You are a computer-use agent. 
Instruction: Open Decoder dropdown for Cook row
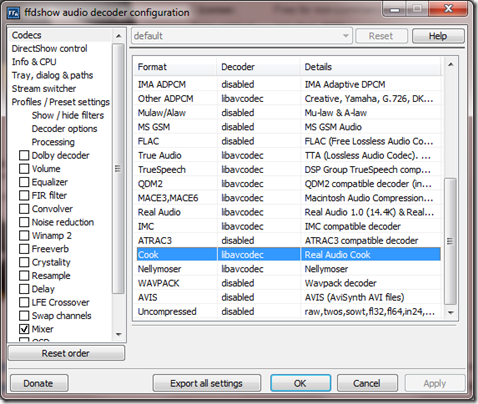coord(259,255)
